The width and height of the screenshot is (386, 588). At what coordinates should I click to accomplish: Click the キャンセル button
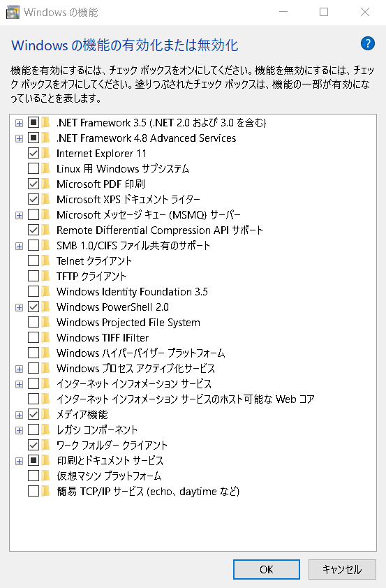click(x=342, y=570)
